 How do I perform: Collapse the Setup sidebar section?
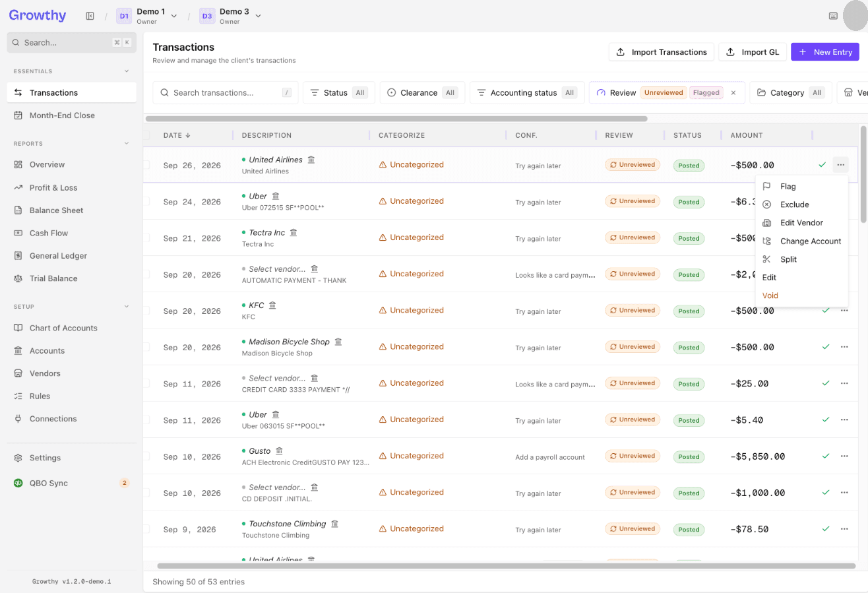click(127, 307)
